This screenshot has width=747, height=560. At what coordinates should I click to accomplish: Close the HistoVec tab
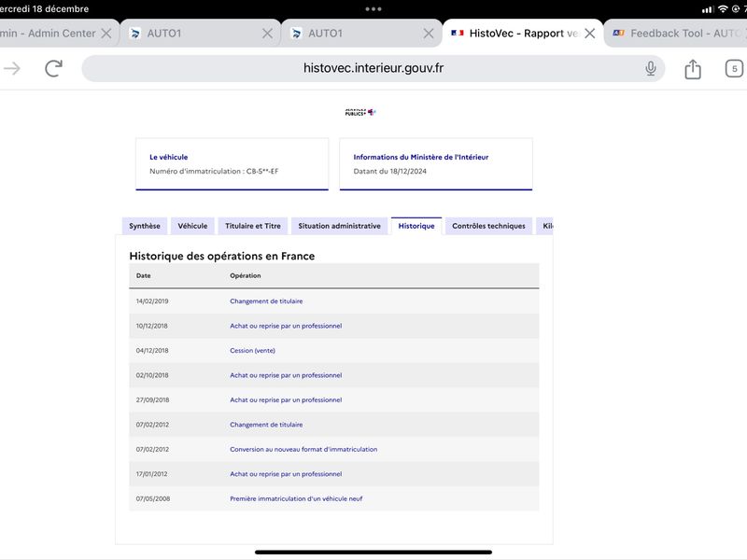pyautogui.click(x=590, y=34)
